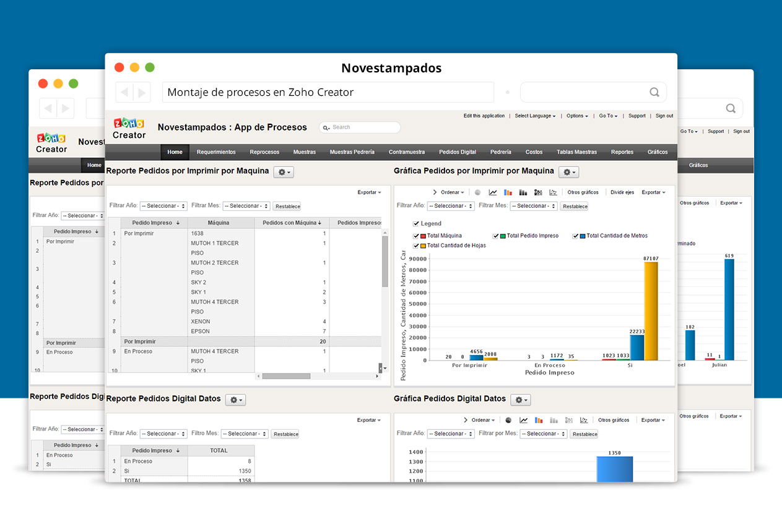Click the browser back arrow in front window
The height and width of the screenshot is (532, 782).
(124, 92)
